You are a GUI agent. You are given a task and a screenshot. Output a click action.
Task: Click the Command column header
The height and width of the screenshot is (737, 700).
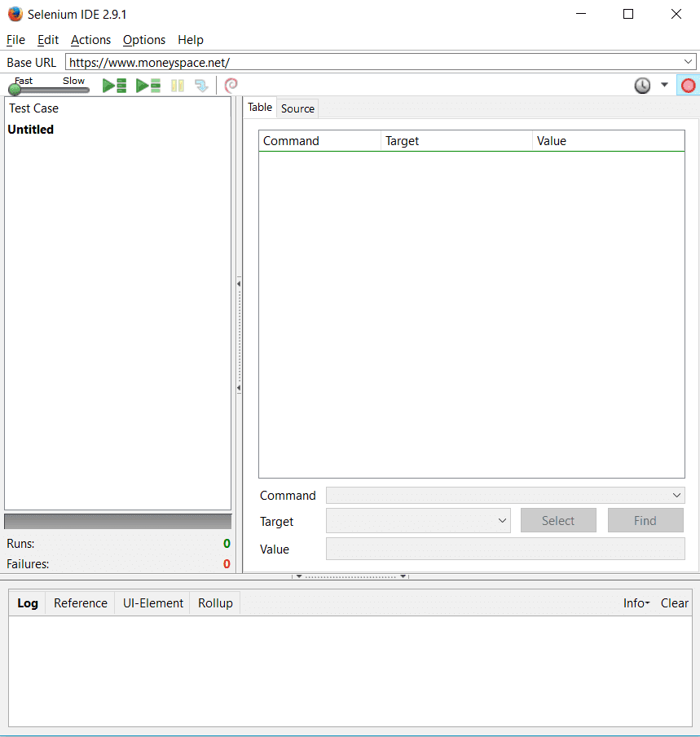tap(319, 141)
